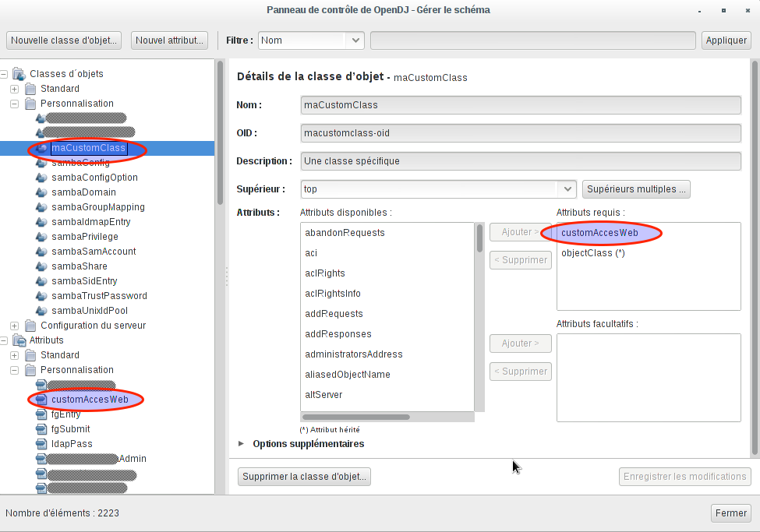Click Supprimer beside required attributes list

tap(521, 260)
